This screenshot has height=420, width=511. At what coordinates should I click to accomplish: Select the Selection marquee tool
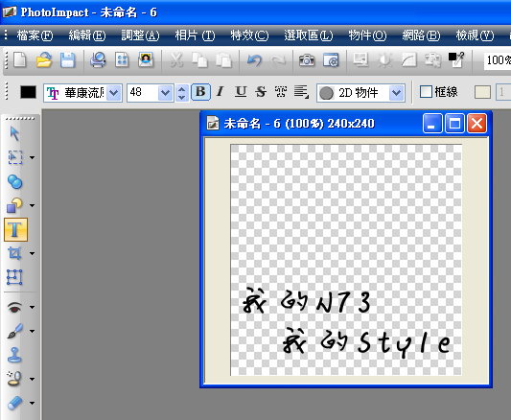point(15,157)
